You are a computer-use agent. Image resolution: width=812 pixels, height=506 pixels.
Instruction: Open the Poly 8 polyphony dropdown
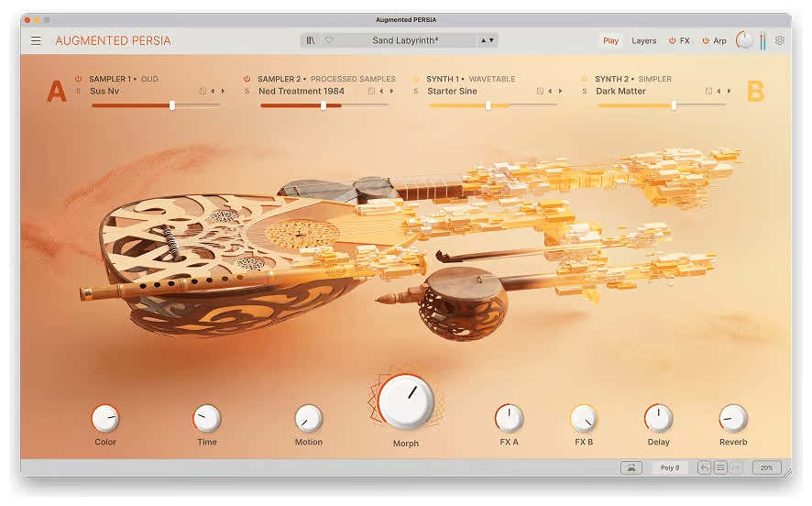click(670, 467)
